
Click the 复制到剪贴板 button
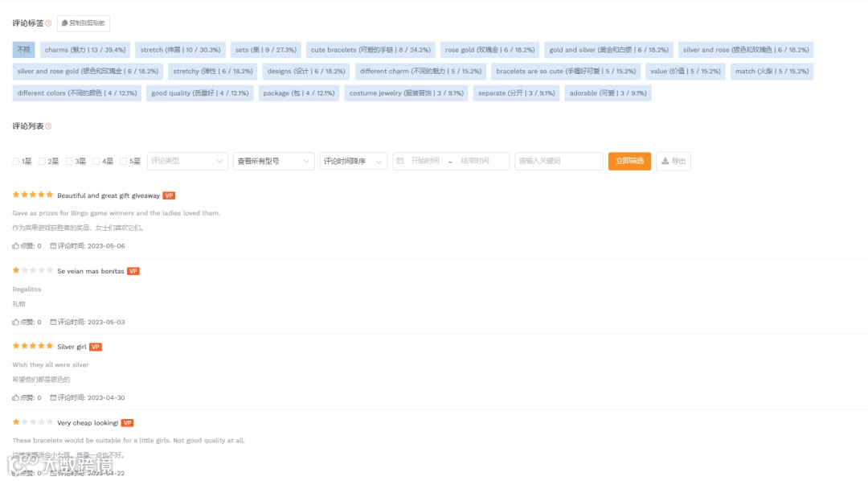84,23
